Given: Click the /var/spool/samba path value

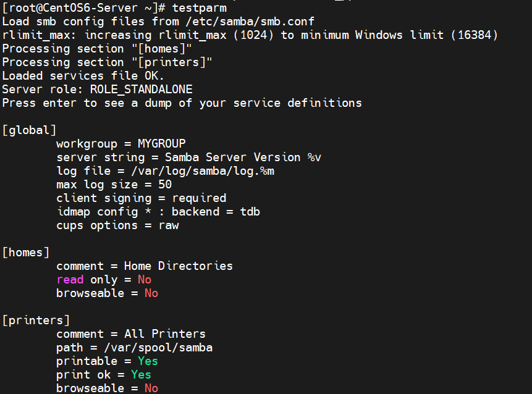Looking at the screenshot, I should 158,348.
